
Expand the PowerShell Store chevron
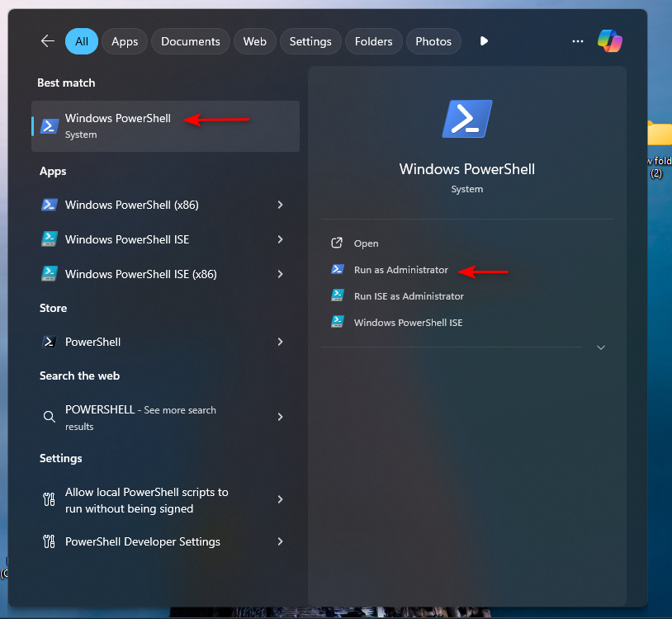point(280,342)
